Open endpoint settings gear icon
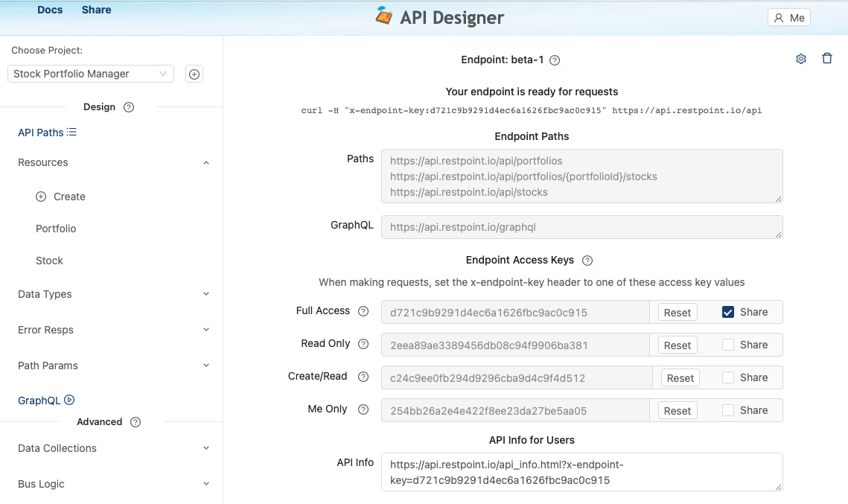This screenshot has height=504, width=848. pyautogui.click(x=801, y=59)
